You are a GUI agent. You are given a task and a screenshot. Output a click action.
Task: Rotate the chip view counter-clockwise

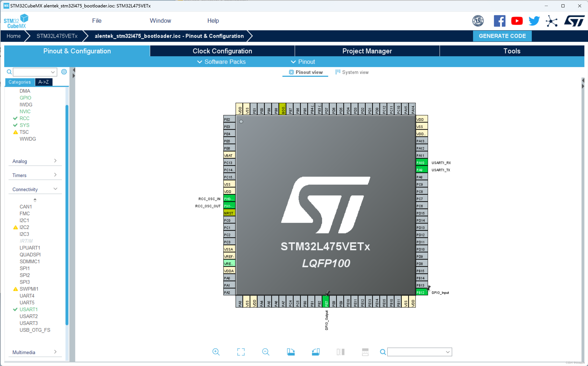(x=316, y=352)
